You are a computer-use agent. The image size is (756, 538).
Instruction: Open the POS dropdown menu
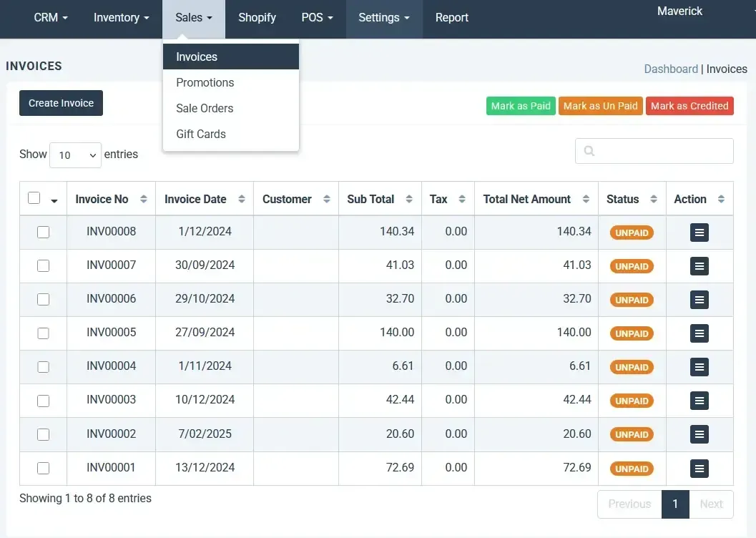[317, 18]
